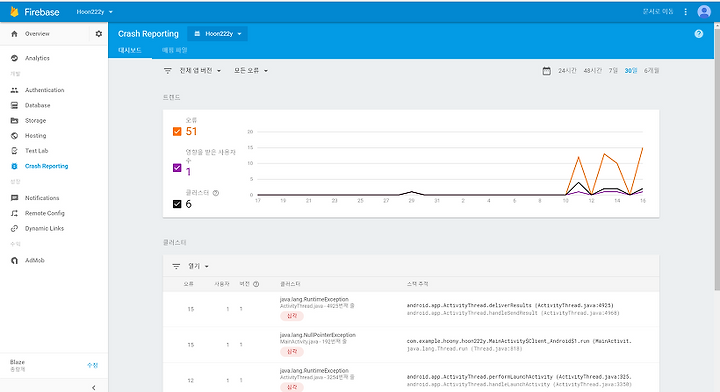Click the filter icon beside app version
720x392 pixels.
pyautogui.click(x=168, y=71)
